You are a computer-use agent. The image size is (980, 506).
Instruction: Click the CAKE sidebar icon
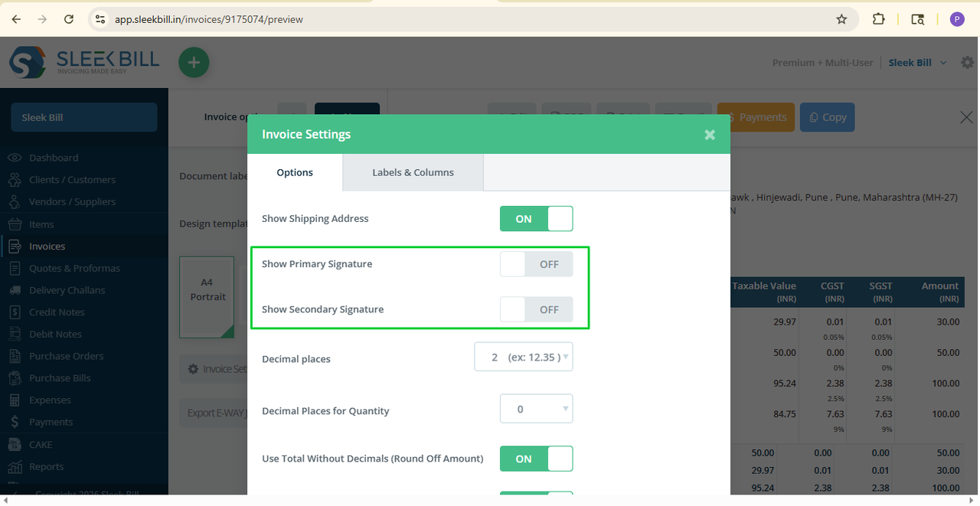coord(15,444)
